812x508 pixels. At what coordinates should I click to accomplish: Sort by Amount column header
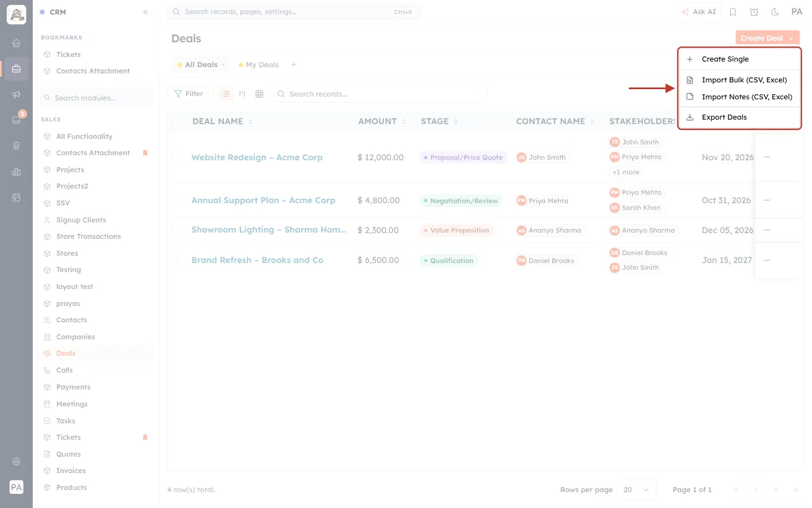[x=382, y=121]
